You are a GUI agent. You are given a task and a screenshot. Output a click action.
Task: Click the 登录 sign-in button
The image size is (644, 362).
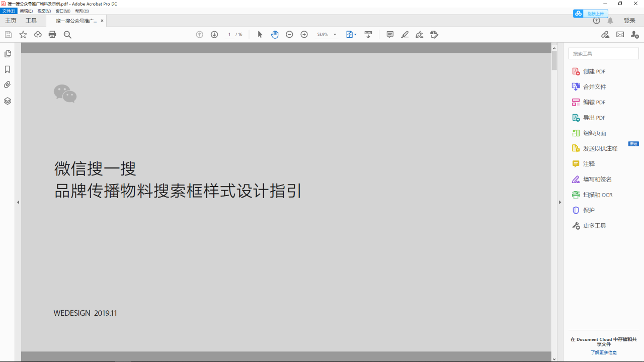(x=629, y=21)
